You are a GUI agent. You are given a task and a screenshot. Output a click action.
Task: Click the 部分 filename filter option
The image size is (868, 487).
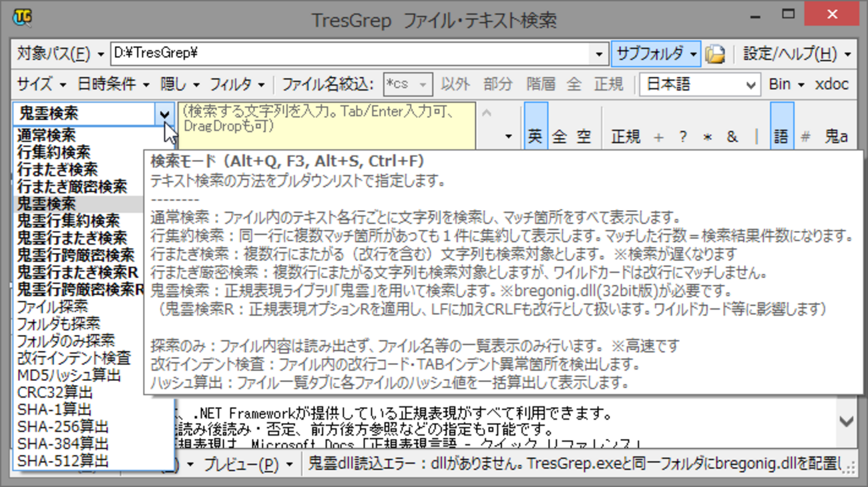(x=498, y=84)
